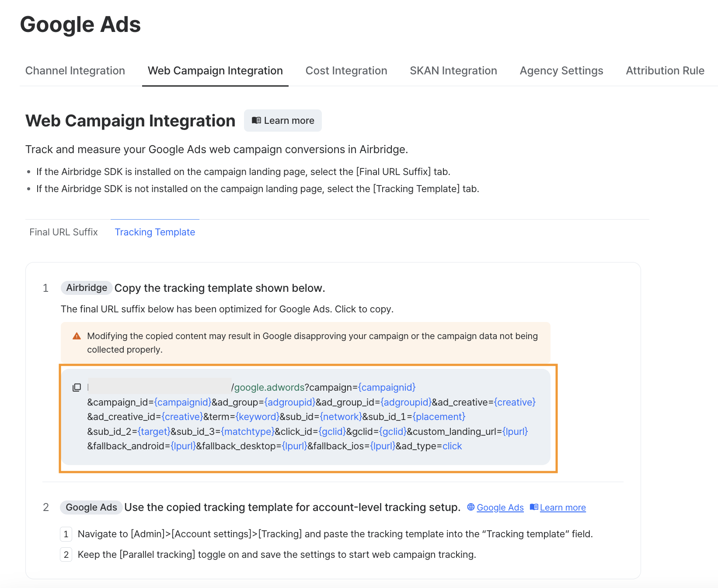Click the google.adwords text in template
718x588 pixels.
point(269,388)
